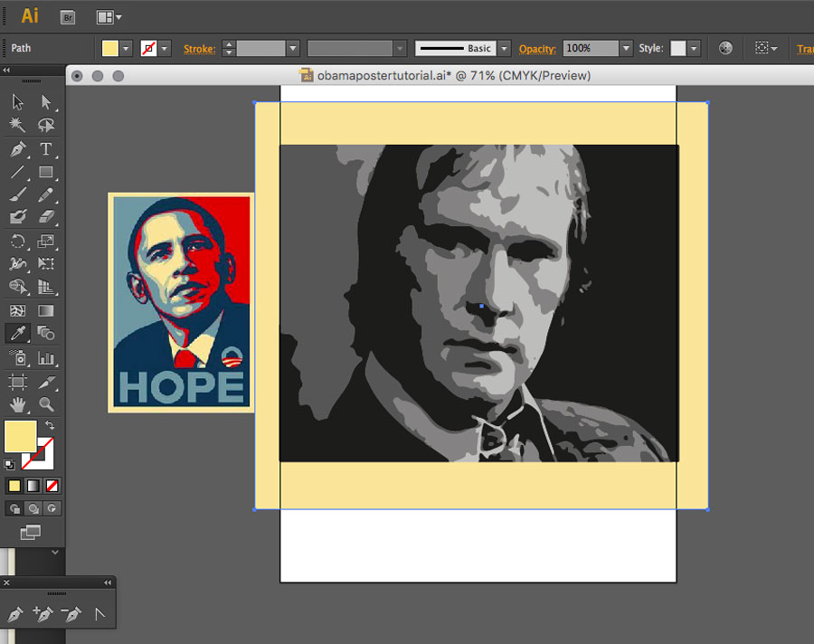Enable Draw Behind mode
The image size is (814, 644).
point(33,508)
